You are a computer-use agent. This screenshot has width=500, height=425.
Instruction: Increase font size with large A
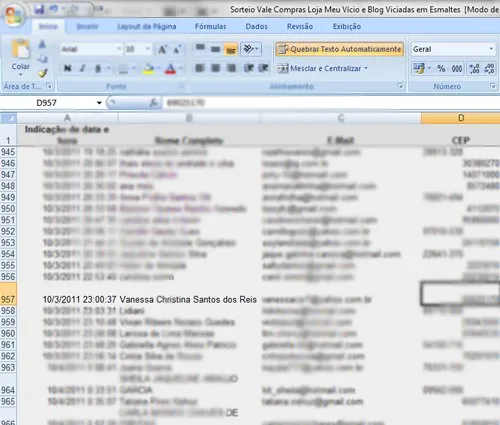(x=163, y=50)
